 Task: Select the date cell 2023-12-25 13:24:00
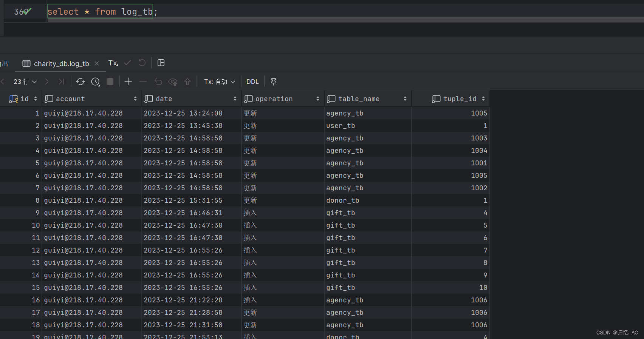click(x=192, y=113)
